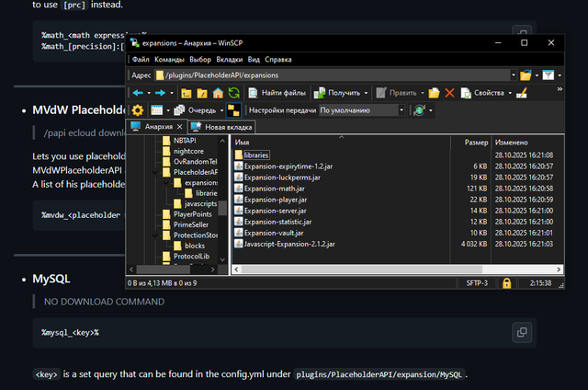Click the Править edit button
588x390 pixels.
coord(397,93)
